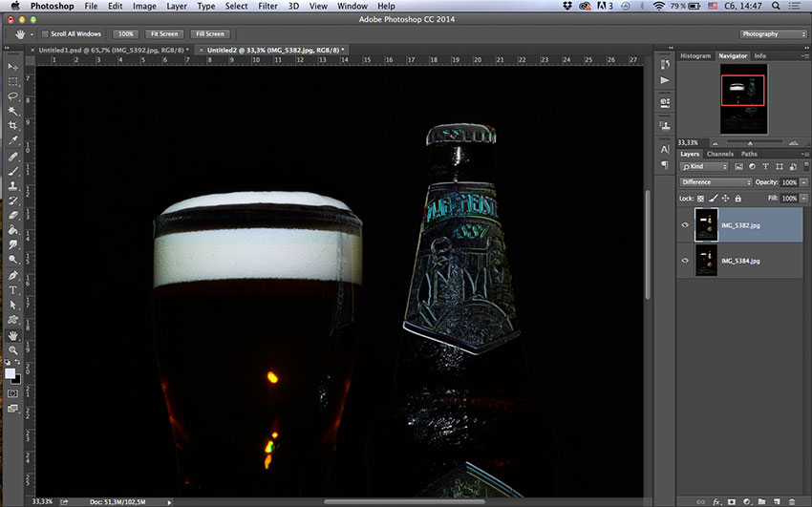Select the Paint Bucket tool

[13, 230]
